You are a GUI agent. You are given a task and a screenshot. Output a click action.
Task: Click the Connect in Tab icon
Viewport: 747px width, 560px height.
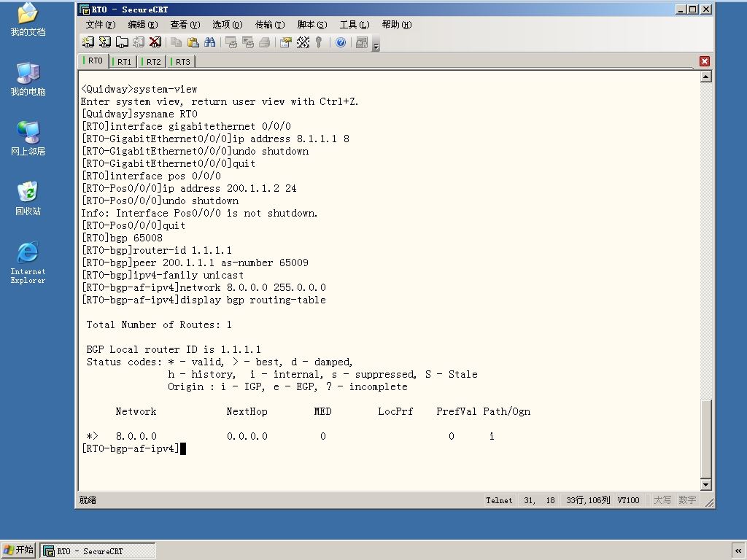(x=122, y=42)
